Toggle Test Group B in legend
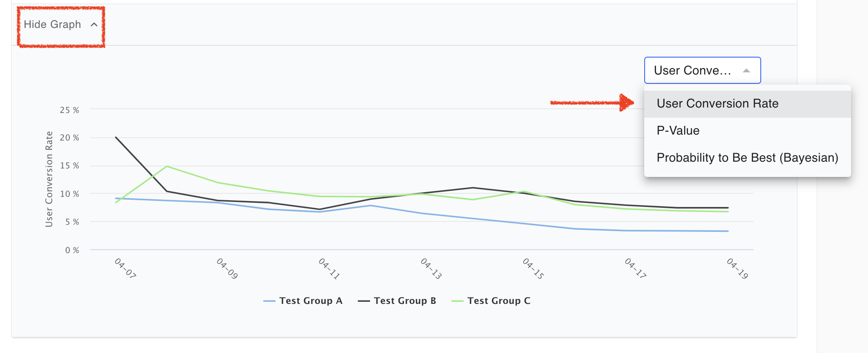This screenshot has width=868, height=353. coord(397,301)
